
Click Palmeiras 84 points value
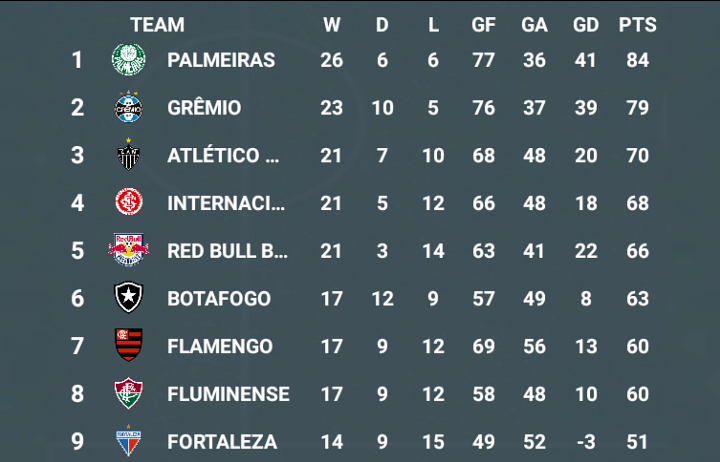point(638,60)
